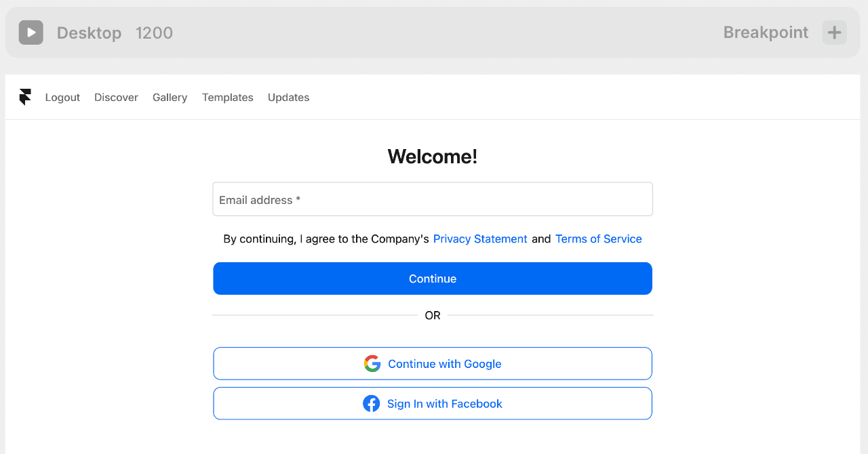
Task: Click Logout in the navigation bar
Action: click(62, 98)
